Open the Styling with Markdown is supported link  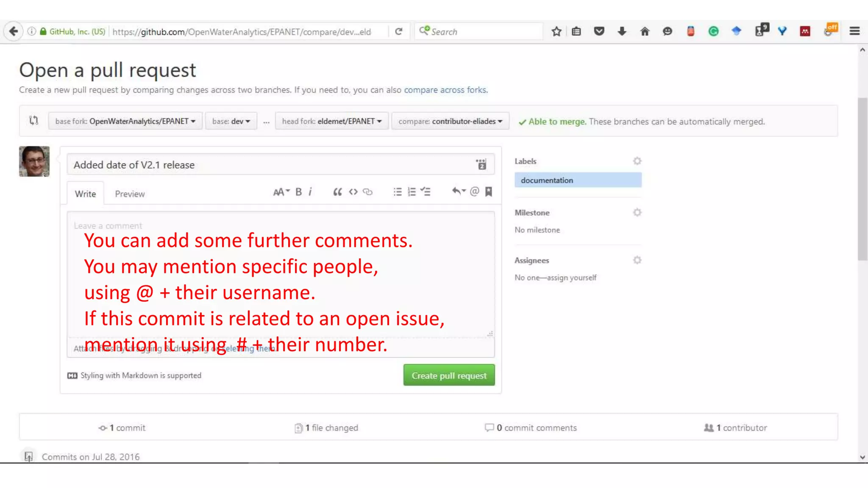tap(134, 375)
